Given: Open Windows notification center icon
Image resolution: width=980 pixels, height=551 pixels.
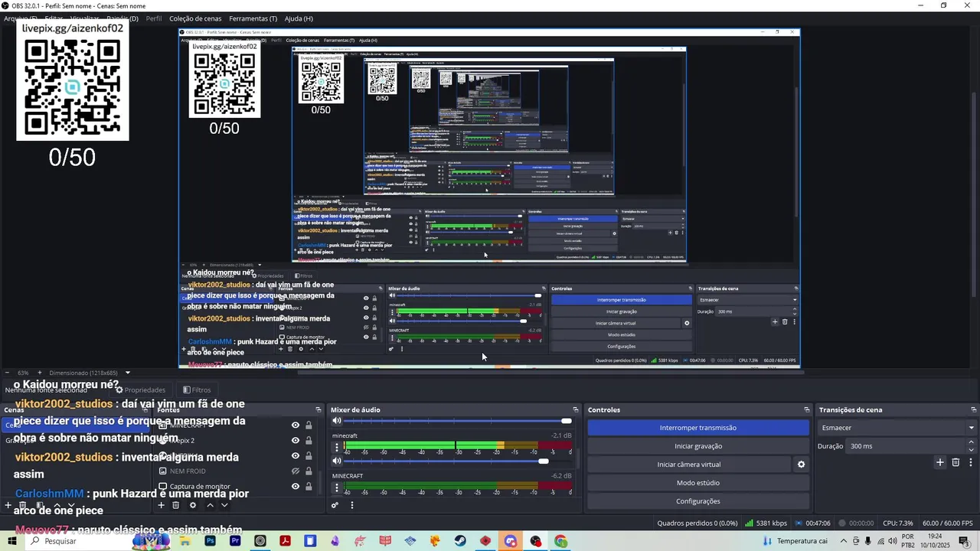Looking at the screenshot, I should pos(964,541).
